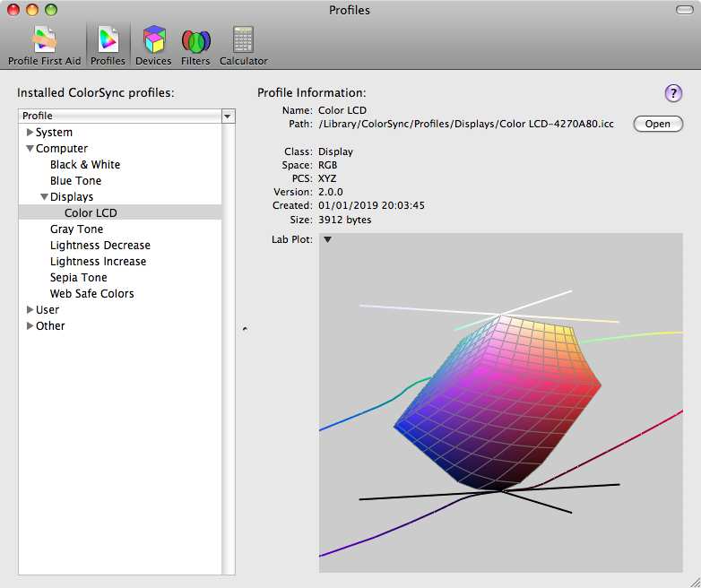Open the Filters pane
Image resolution: width=701 pixels, height=588 pixels.
(195, 46)
